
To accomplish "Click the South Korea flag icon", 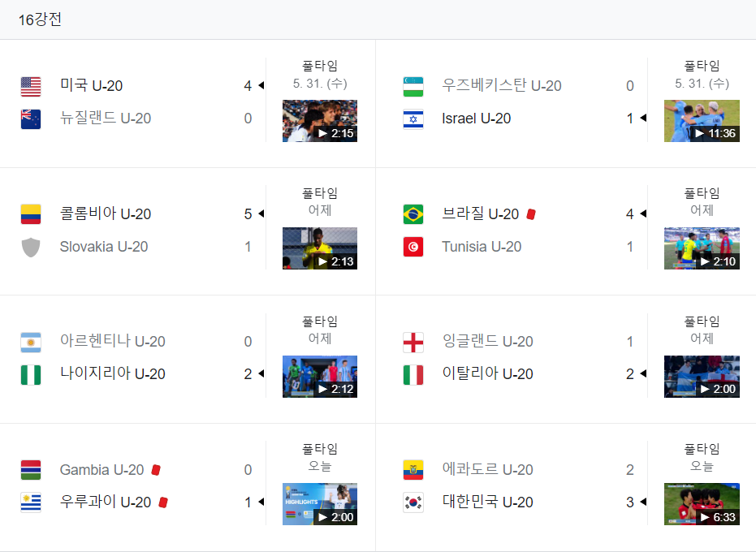I will pyautogui.click(x=413, y=502).
